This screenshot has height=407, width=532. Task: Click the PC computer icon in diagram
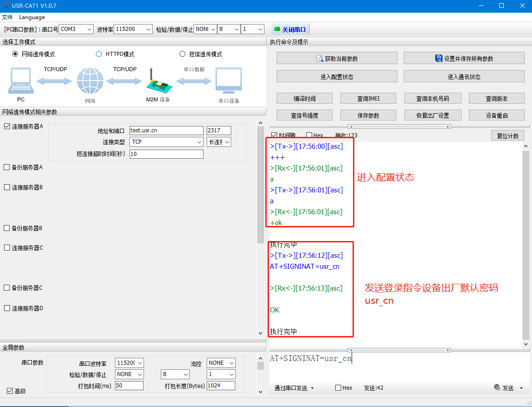[x=20, y=81]
